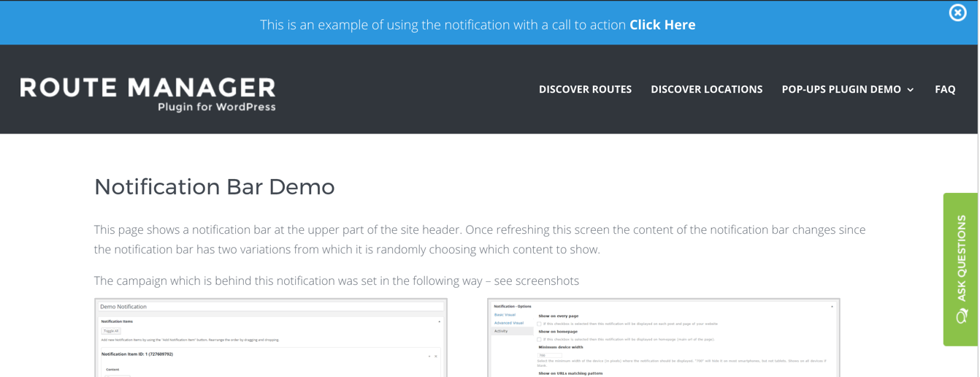The image size is (980, 377).
Task: Open the Activity tab in Notification Options
Action: [501, 331]
